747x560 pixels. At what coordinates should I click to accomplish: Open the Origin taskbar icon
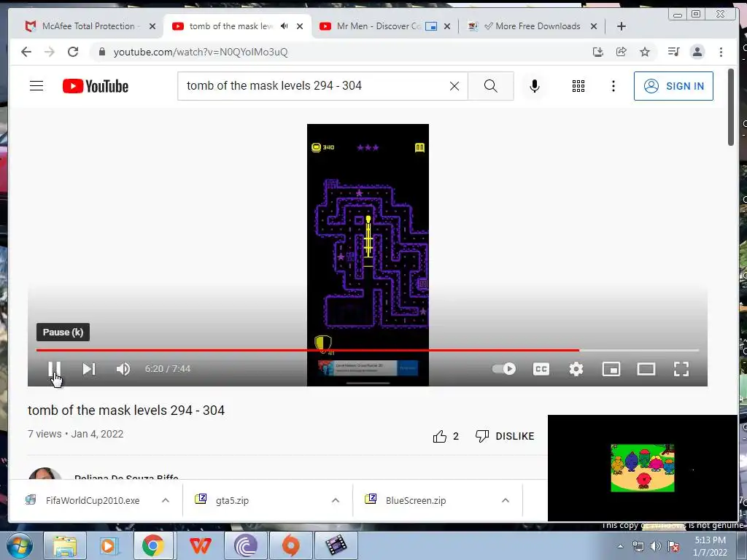290,545
